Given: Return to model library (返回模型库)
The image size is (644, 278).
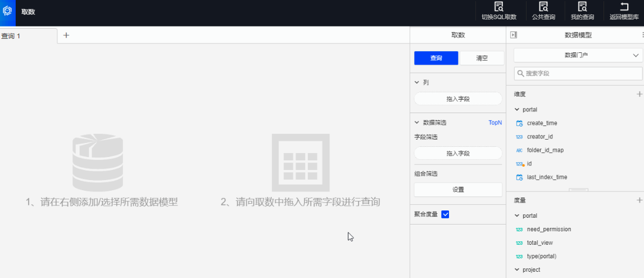Looking at the screenshot, I should (624, 11).
